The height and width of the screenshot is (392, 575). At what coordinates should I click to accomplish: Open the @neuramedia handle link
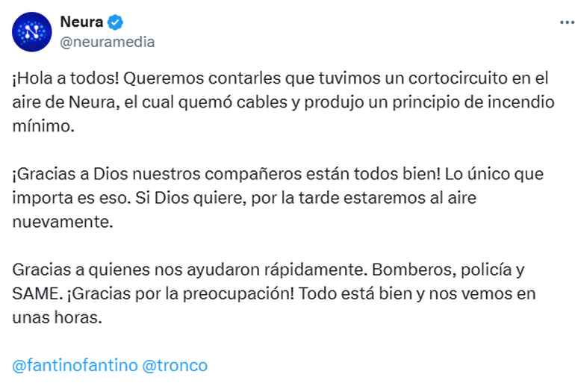(x=107, y=42)
